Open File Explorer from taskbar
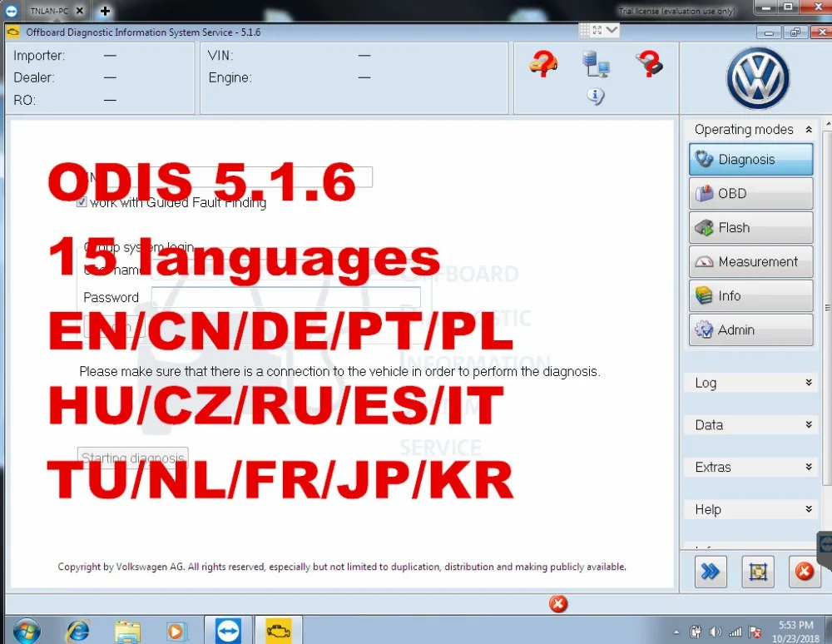 (x=127, y=632)
